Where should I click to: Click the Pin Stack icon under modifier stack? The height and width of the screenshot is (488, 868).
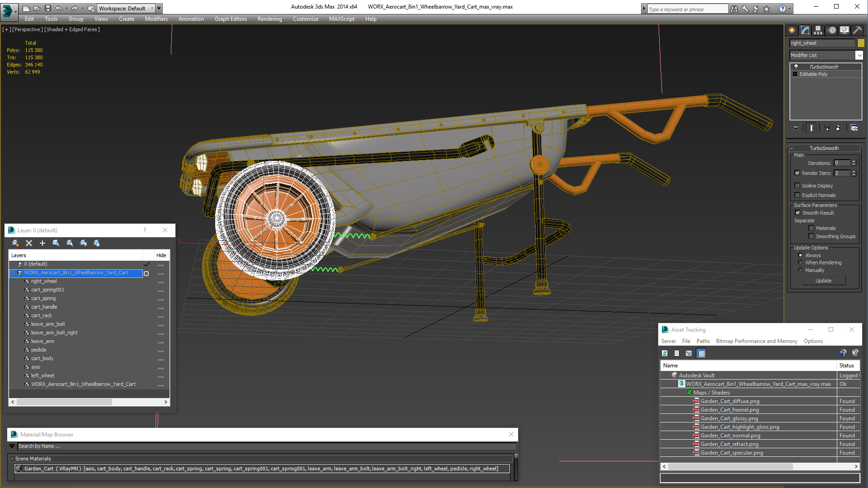point(796,128)
